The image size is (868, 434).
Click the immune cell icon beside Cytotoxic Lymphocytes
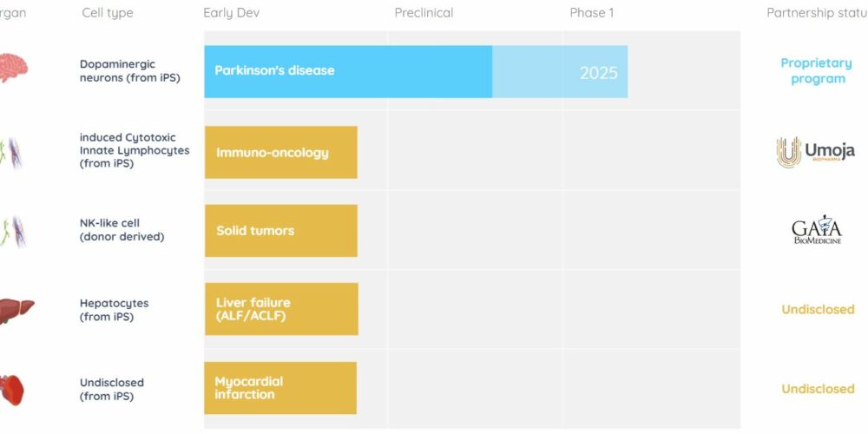click(11, 154)
